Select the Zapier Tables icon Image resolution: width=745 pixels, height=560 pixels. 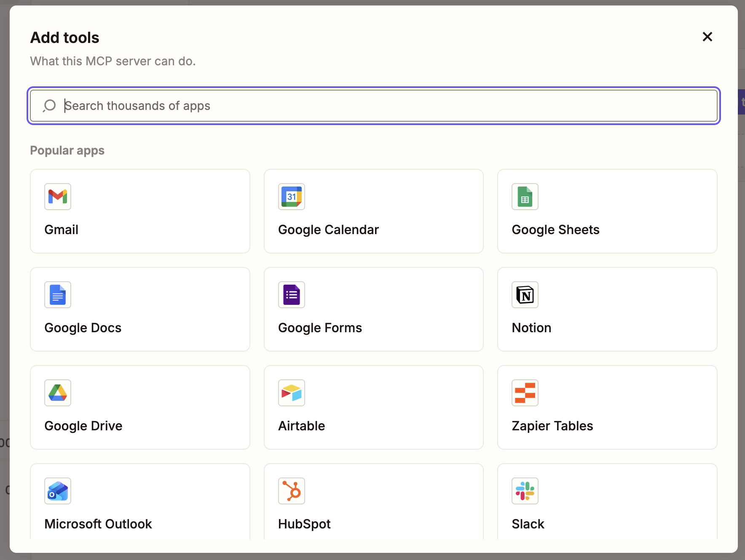525,393
